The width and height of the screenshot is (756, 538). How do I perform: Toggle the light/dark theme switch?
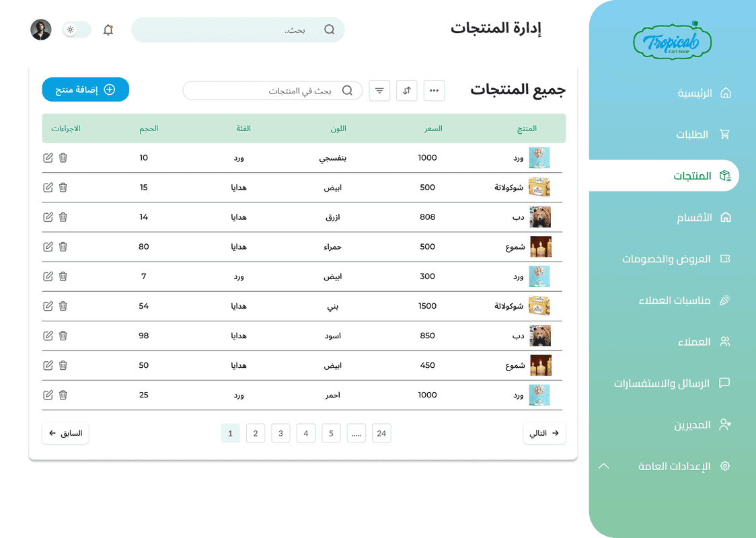pyautogui.click(x=76, y=30)
